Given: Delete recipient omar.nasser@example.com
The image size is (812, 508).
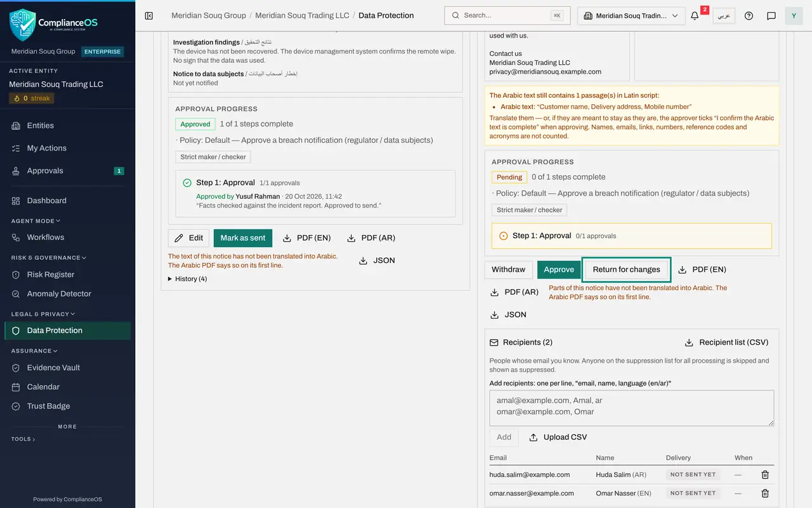Looking at the screenshot, I should click(765, 493).
